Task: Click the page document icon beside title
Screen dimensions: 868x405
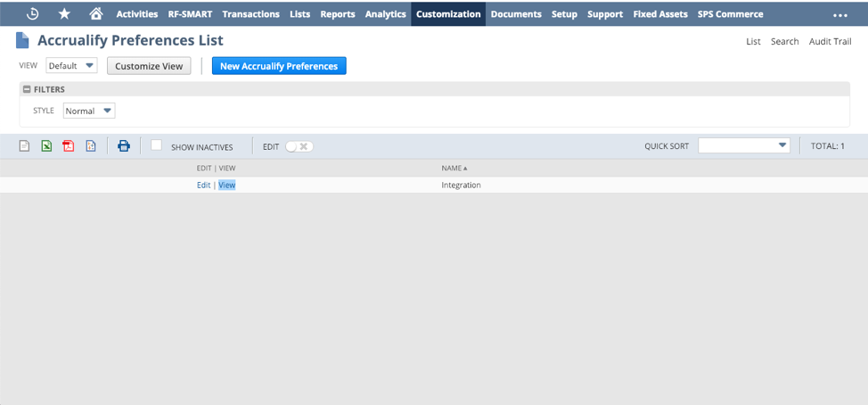Action: click(22, 40)
